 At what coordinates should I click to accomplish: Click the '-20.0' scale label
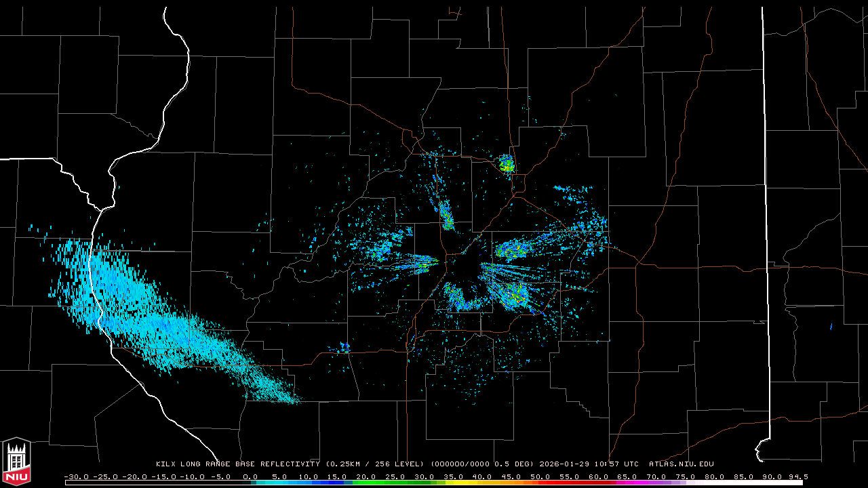coord(135,476)
